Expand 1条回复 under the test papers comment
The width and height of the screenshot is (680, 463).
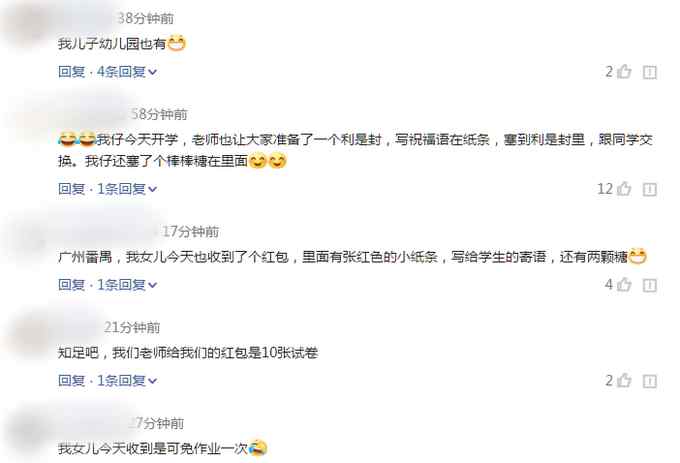[127, 380]
